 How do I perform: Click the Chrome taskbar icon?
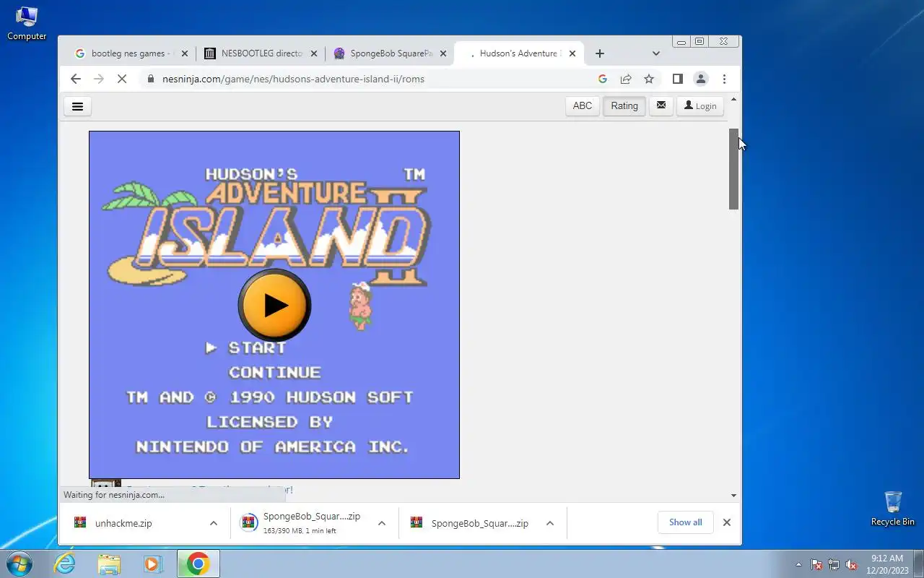(x=198, y=564)
